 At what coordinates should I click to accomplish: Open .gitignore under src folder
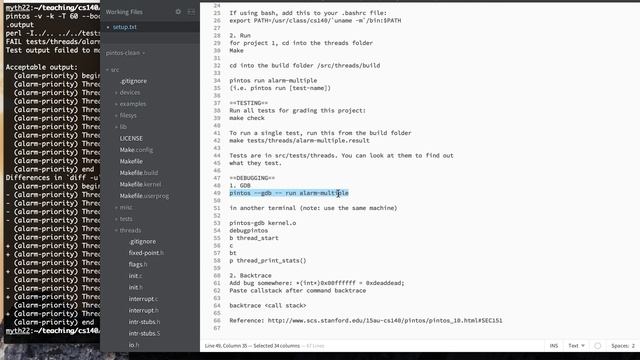133,81
